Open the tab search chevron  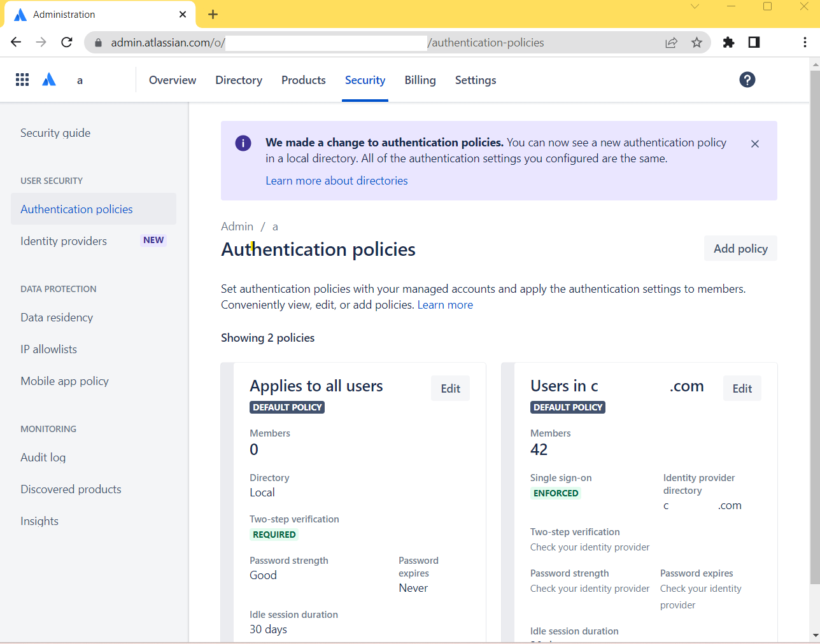pyautogui.click(x=695, y=6)
